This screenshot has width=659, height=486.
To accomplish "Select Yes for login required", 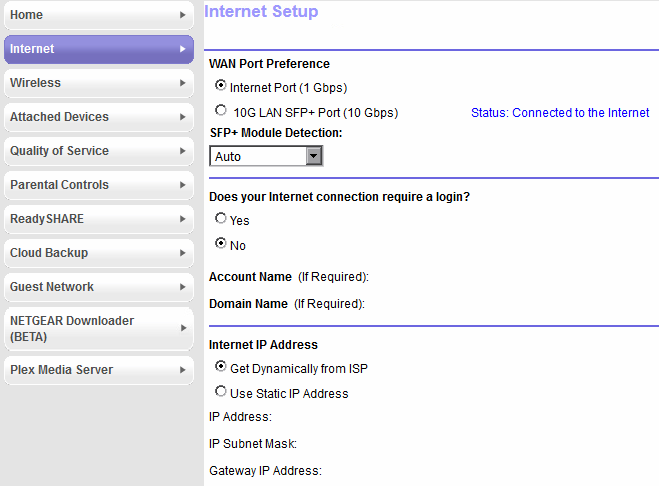I will (x=221, y=218).
